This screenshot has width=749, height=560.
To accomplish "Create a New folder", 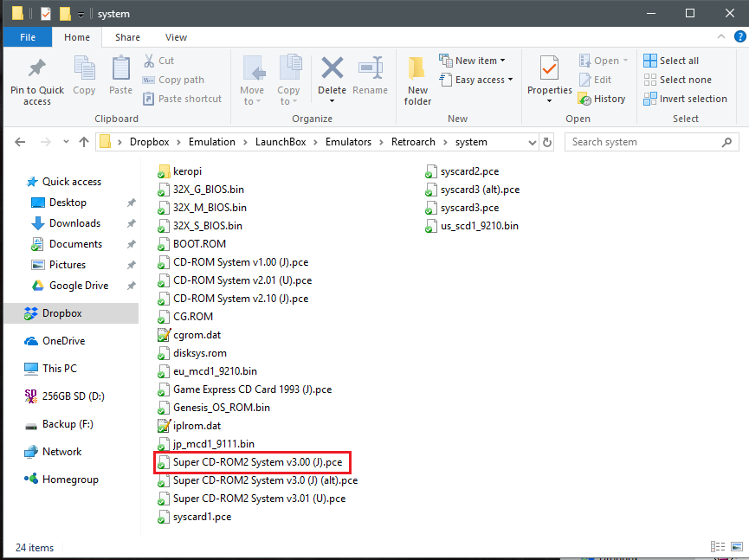I will point(417,80).
